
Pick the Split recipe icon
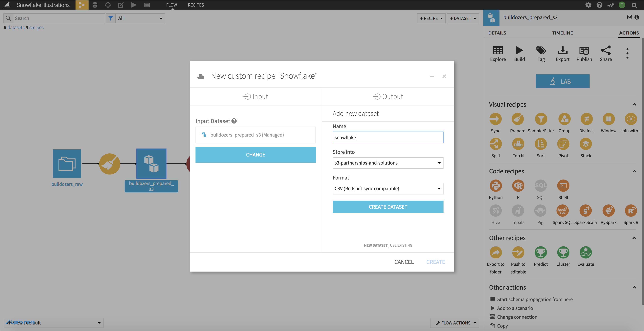pyautogui.click(x=495, y=144)
